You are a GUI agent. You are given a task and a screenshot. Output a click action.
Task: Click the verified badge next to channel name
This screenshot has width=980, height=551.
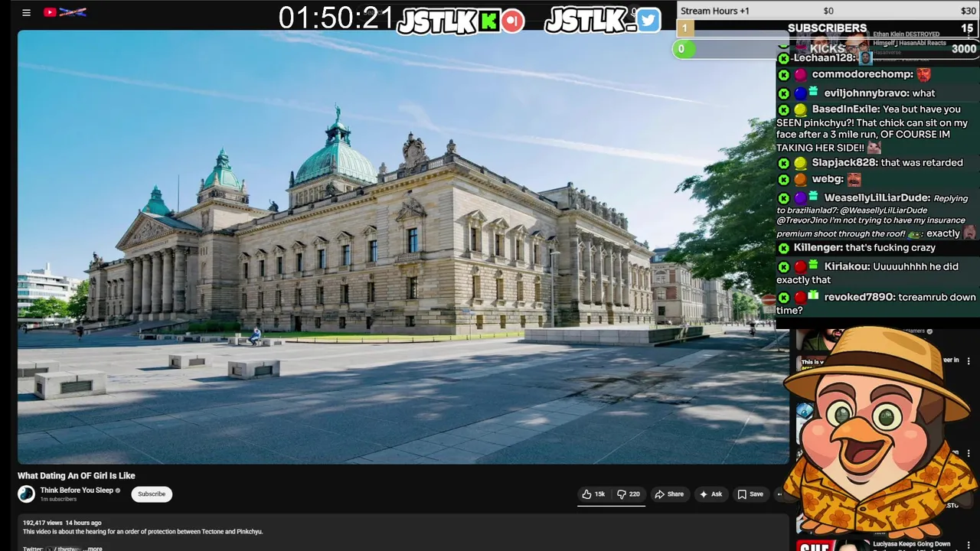[x=118, y=491]
